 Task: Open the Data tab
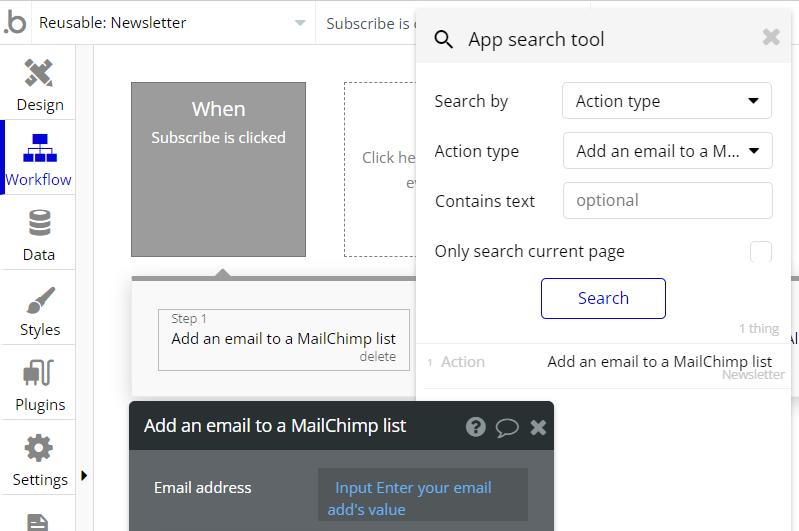[39, 234]
